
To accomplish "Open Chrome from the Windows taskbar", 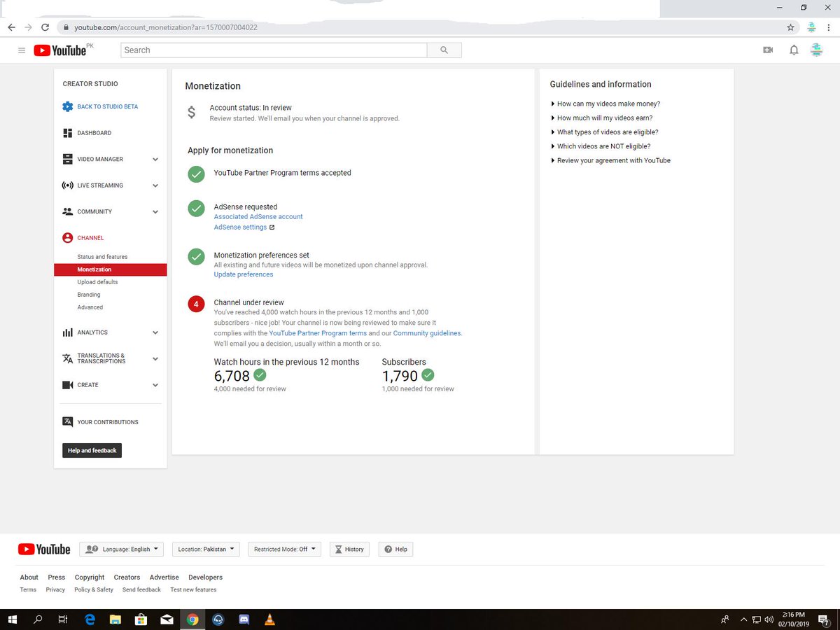I will click(192, 619).
